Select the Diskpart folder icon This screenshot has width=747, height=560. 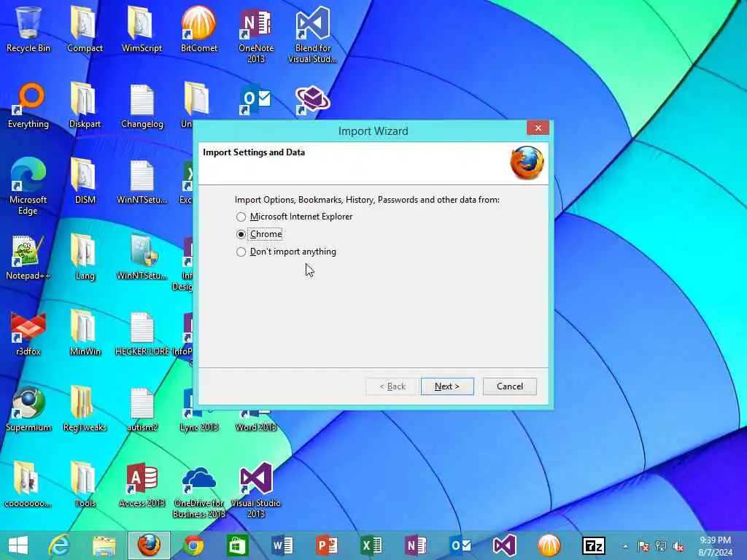(x=85, y=106)
